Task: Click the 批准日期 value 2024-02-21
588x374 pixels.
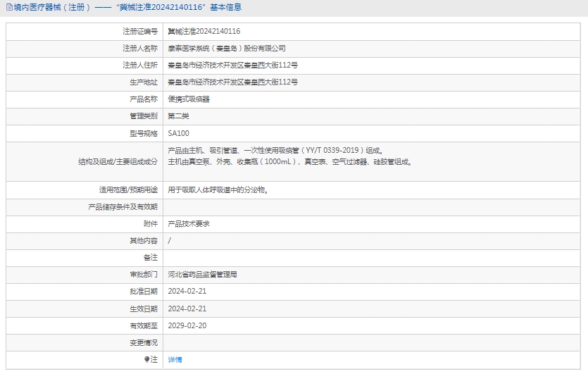Action: click(187, 292)
